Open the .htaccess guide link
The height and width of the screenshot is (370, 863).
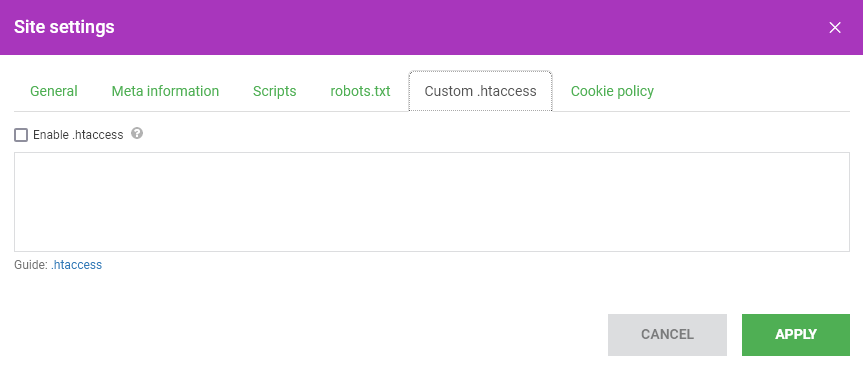tap(77, 265)
